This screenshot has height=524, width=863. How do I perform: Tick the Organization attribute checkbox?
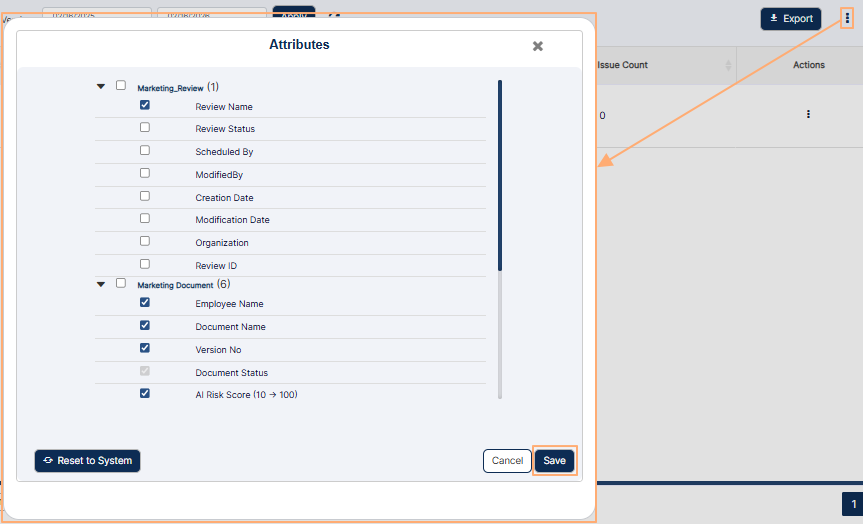[145, 241]
